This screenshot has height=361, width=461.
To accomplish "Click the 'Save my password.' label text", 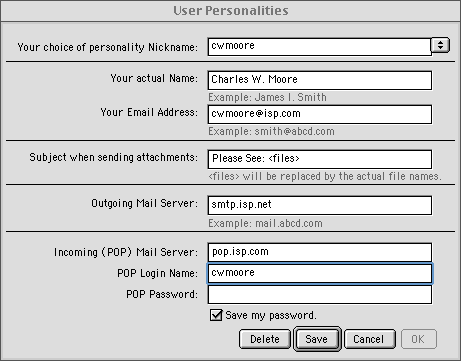I will (271, 315).
